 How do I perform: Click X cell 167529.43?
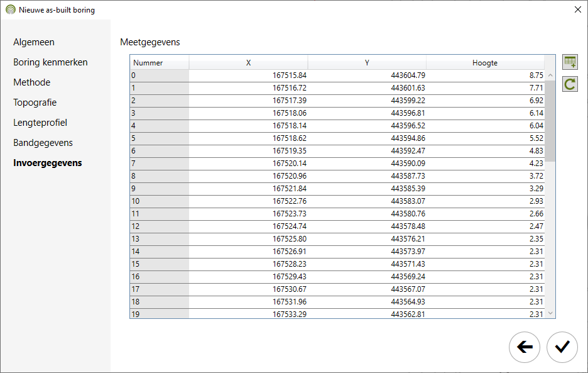pyautogui.click(x=248, y=277)
